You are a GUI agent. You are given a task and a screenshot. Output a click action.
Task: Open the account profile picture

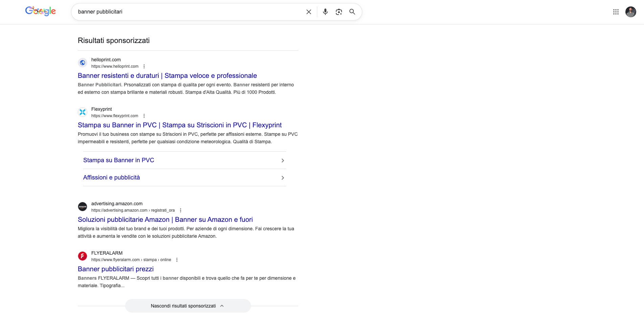coord(631,12)
